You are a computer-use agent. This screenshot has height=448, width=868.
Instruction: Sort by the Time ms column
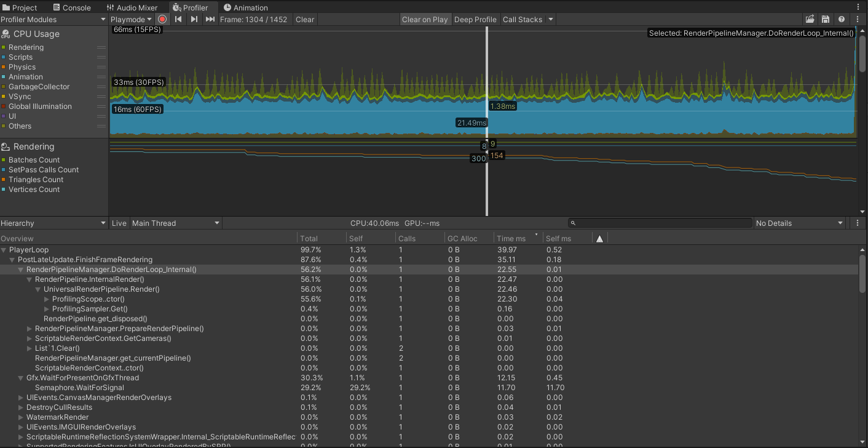[518, 238]
